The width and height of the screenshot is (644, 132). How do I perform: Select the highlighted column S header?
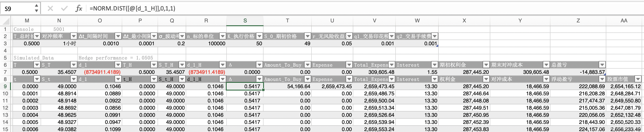click(x=245, y=21)
